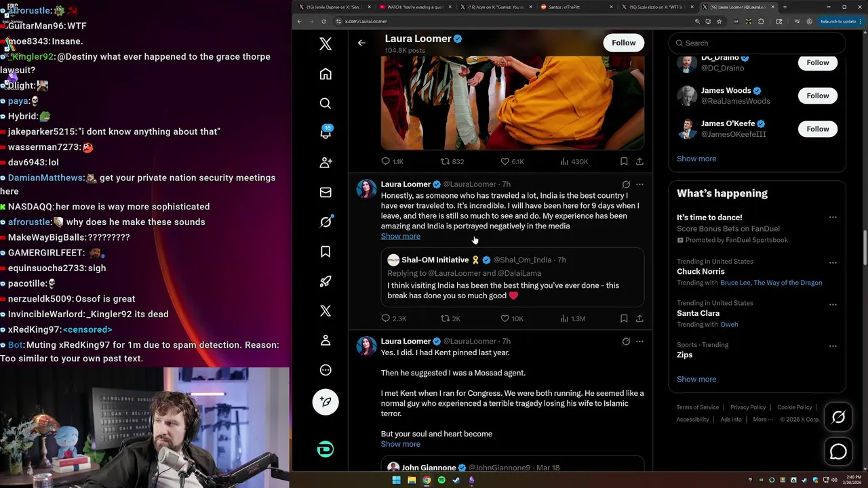
Task: Expand India post with Show more
Action: tap(400, 237)
